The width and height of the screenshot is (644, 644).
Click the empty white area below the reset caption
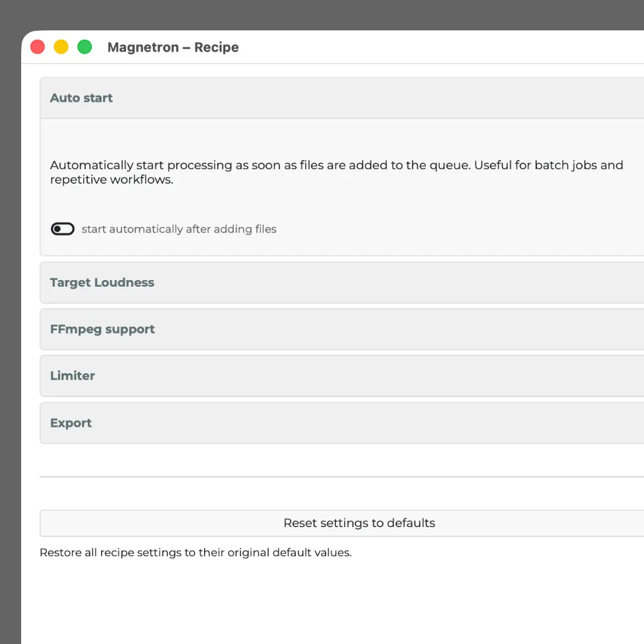coord(330,601)
